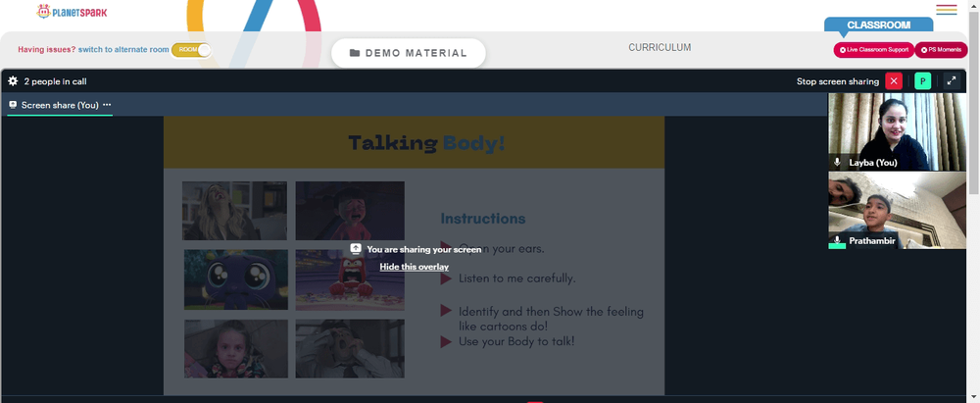Select the CLASSROOM tab label
Image resolution: width=980 pixels, height=403 pixels.
pos(879,25)
